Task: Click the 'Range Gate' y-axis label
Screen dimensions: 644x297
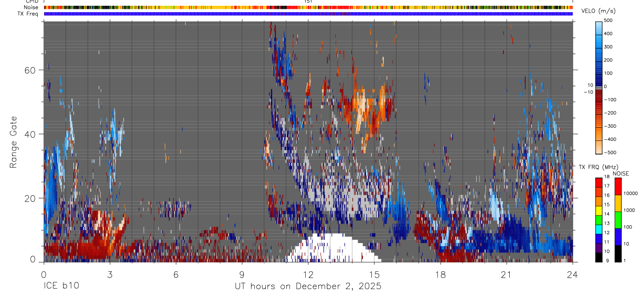Action: pyautogui.click(x=14, y=141)
